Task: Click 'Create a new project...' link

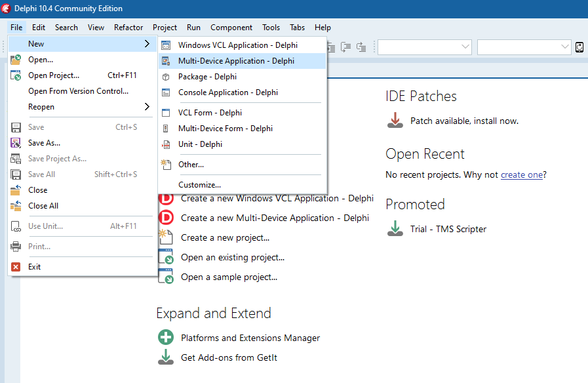Action: (225, 237)
